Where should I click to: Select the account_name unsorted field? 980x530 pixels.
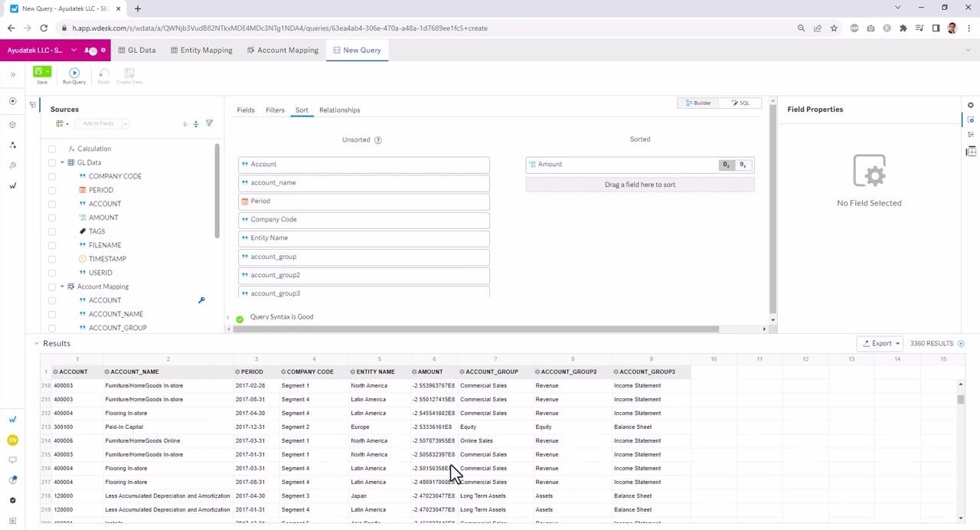[364, 183]
